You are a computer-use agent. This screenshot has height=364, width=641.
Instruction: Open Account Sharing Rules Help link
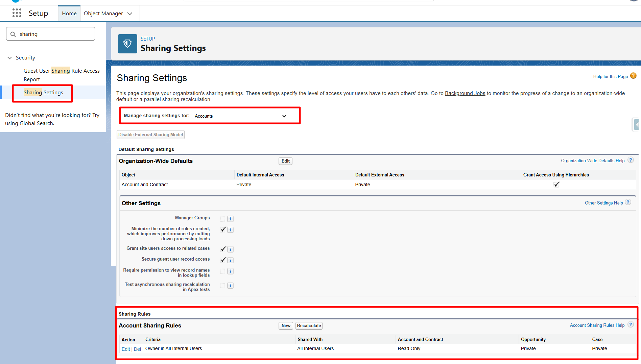[597, 325]
